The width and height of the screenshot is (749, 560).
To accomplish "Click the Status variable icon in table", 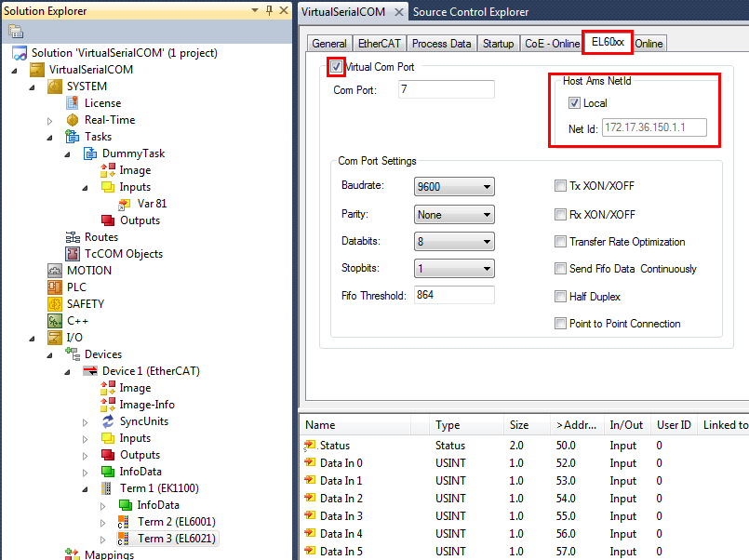I will point(310,446).
